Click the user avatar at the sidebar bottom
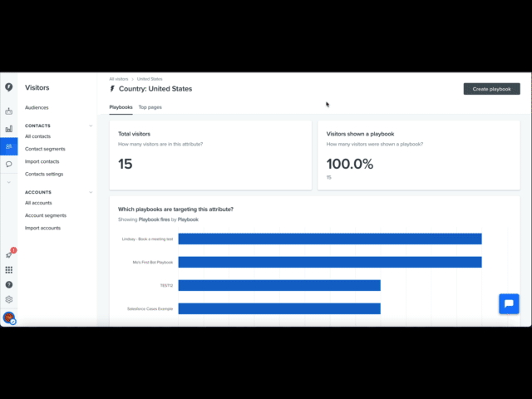Viewport: 532px width, 399px height. point(9,318)
